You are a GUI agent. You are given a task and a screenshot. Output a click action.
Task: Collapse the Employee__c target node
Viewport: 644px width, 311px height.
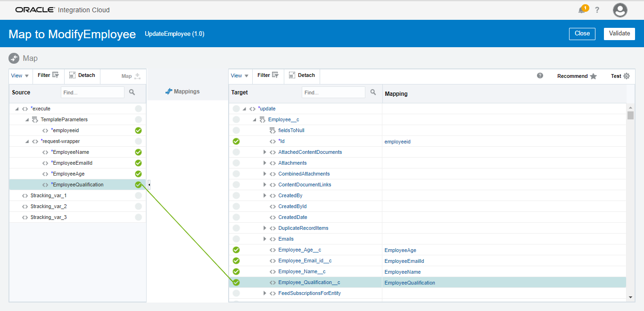point(255,120)
